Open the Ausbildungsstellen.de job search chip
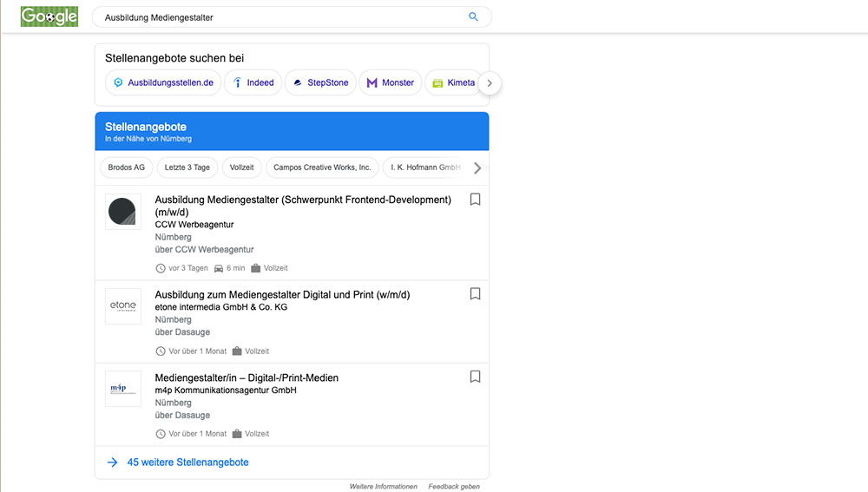 (163, 82)
